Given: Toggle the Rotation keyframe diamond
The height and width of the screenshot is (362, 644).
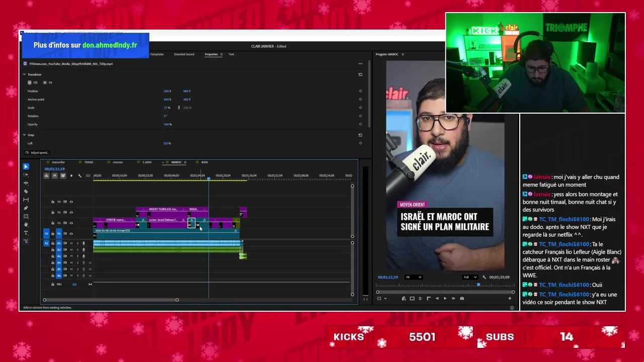Looking at the screenshot, I should (x=360, y=116).
